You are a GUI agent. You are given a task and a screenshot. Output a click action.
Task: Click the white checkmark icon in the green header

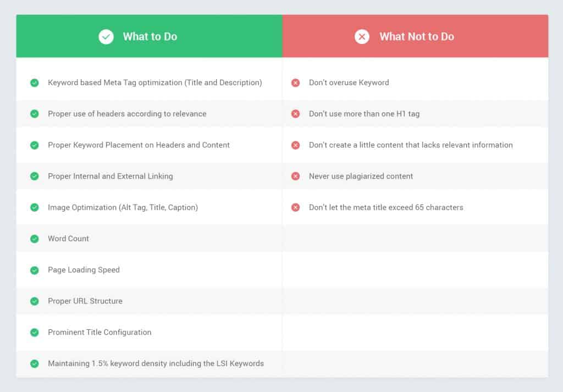(x=106, y=37)
